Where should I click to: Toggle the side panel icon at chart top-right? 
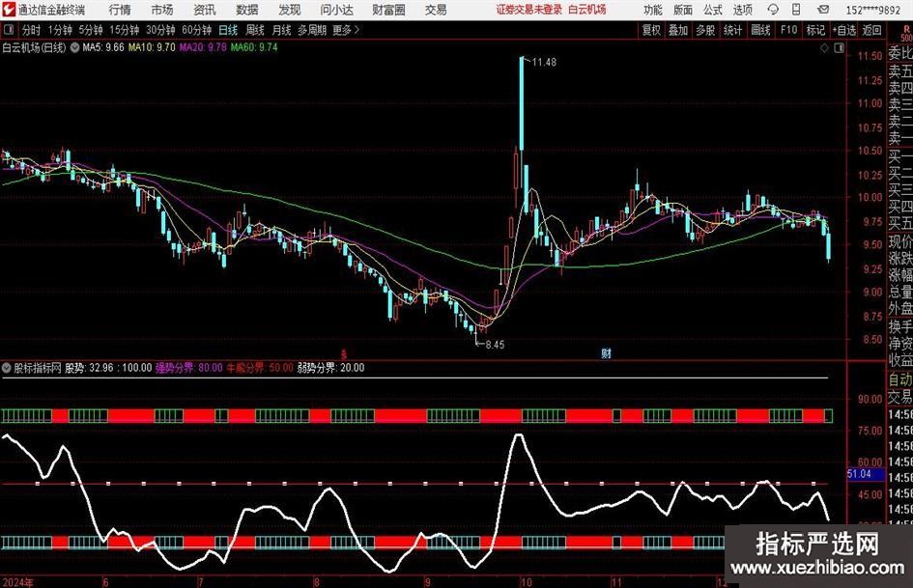coord(839,47)
